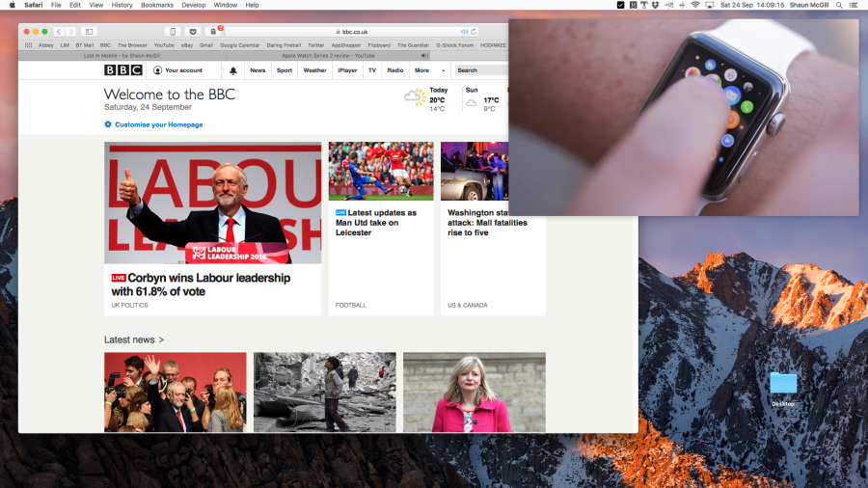The height and width of the screenshot is (488, 868).
Task: Click Sunday's cloud weather icon
Action: 471,102
